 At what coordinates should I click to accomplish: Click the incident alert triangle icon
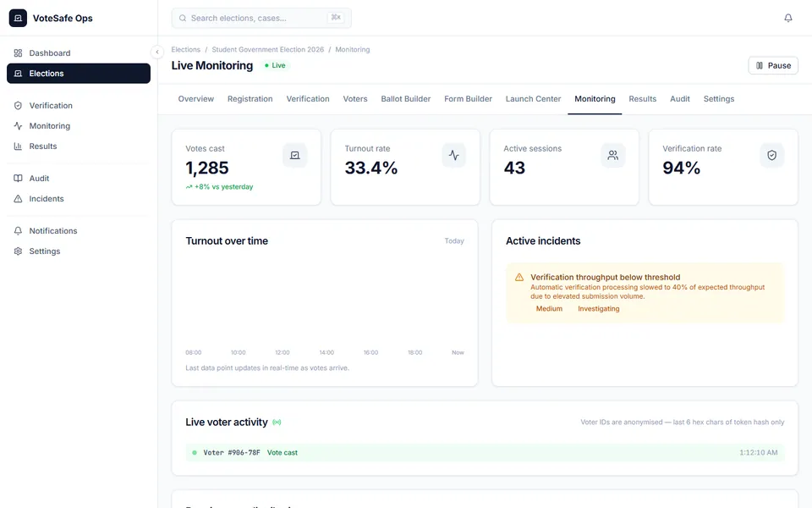tap(519, 278)
